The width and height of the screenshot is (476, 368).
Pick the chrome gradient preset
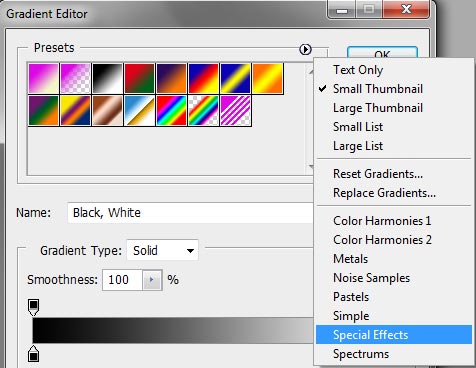click(x=139, y=111)
